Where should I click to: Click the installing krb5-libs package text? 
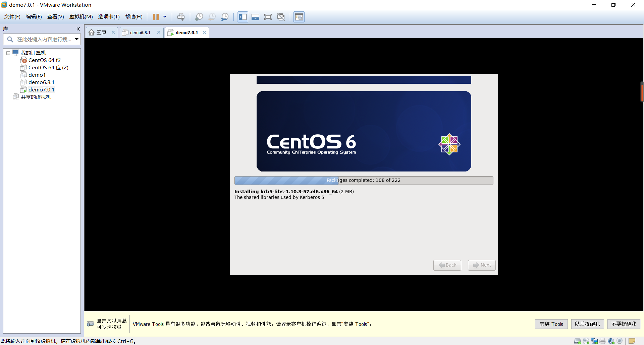[294, 192]
